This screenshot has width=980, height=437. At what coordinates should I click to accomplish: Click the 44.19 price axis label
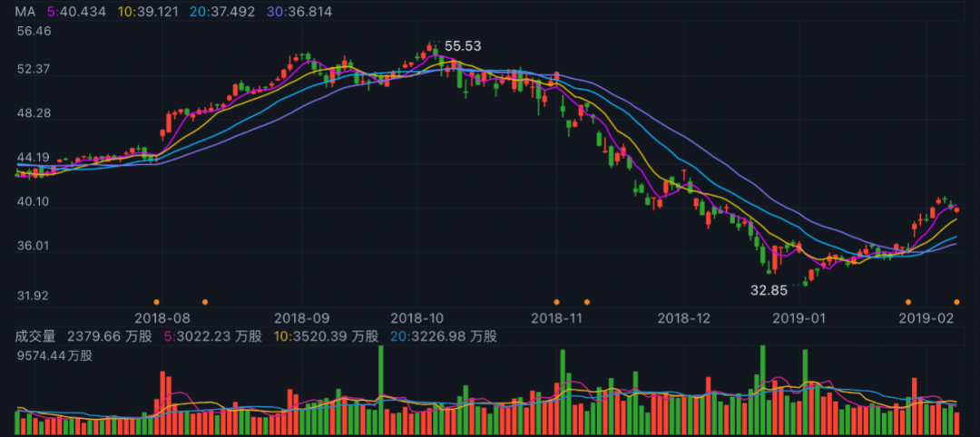coord(34,158)
